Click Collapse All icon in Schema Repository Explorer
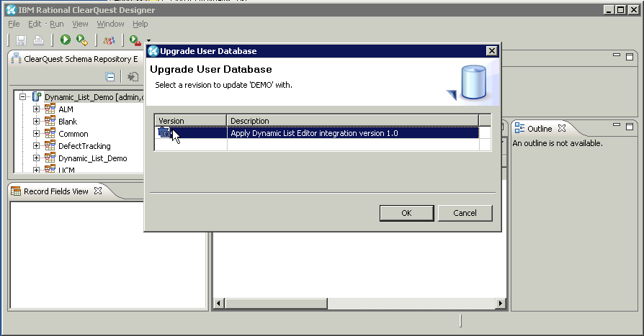 coord(110,77)
